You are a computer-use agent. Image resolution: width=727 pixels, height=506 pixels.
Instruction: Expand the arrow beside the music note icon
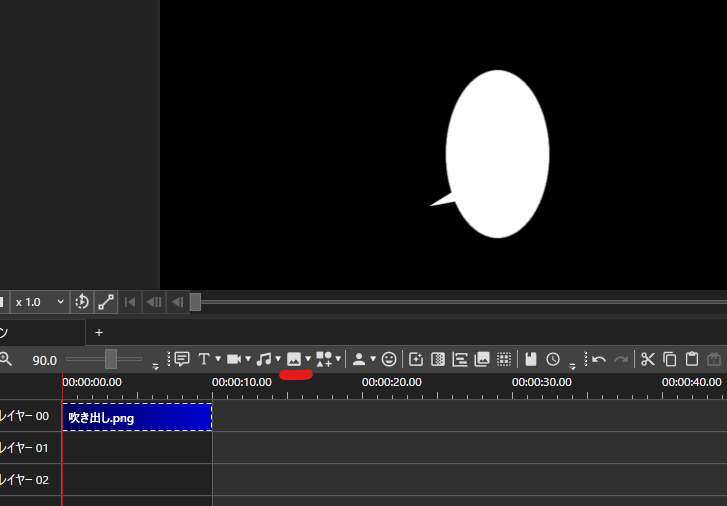tap(278, 359)
